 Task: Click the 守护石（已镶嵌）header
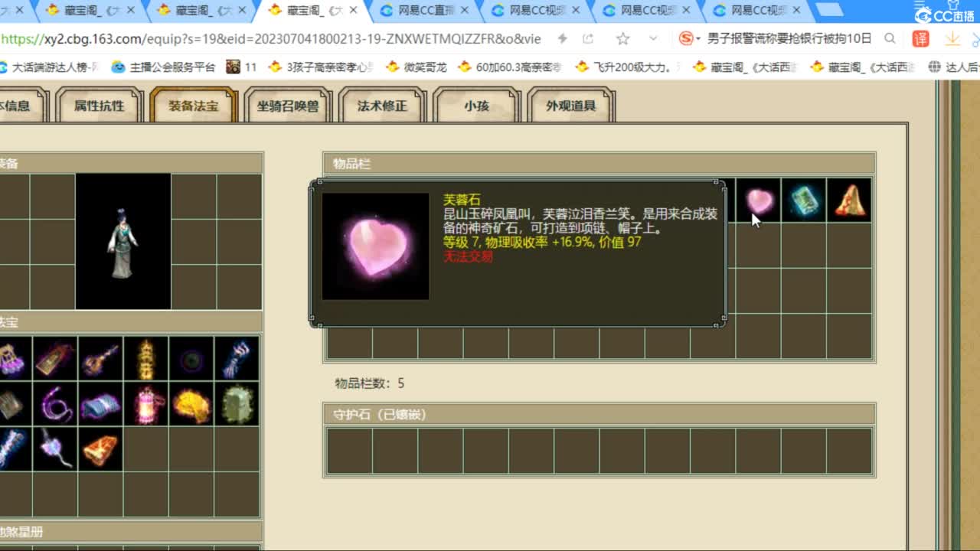599,414
